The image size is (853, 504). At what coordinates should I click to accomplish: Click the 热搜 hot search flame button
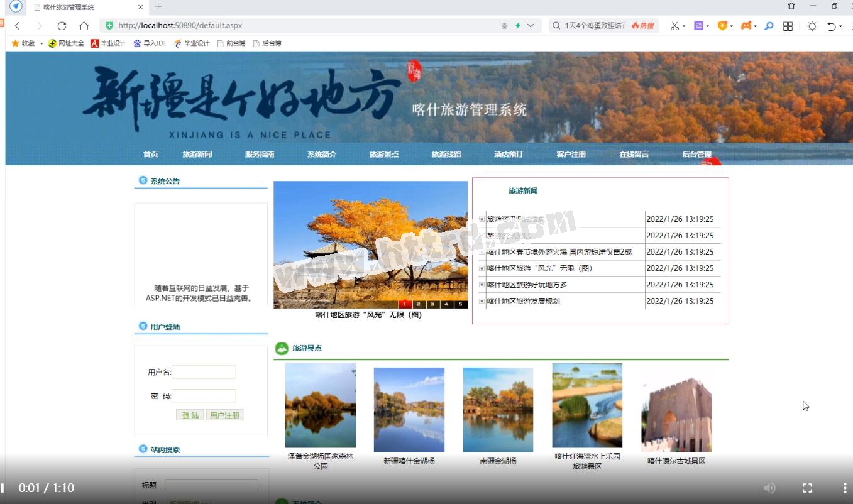click(x=643, y=26)
